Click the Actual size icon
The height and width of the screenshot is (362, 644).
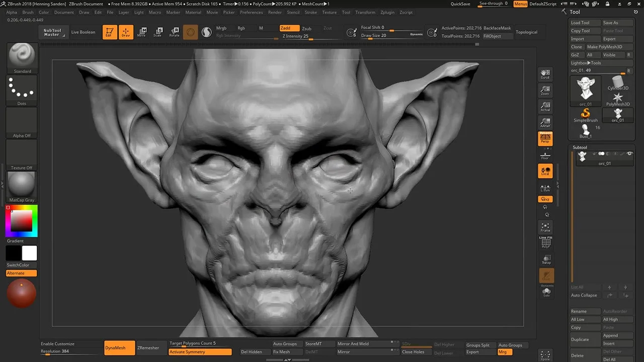point(545,106)
